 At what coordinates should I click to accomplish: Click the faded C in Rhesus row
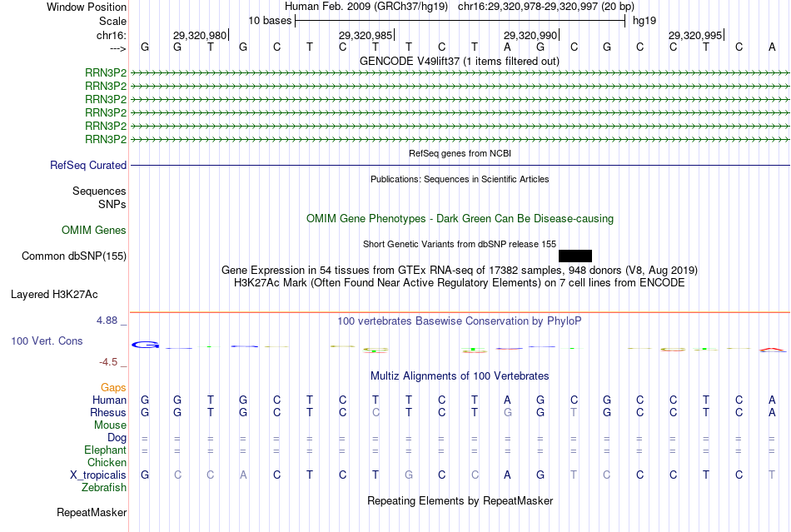point(376,412)
